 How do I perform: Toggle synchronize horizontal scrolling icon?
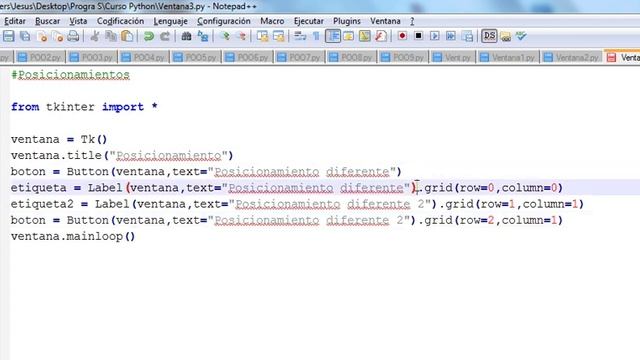coord(278,36)
